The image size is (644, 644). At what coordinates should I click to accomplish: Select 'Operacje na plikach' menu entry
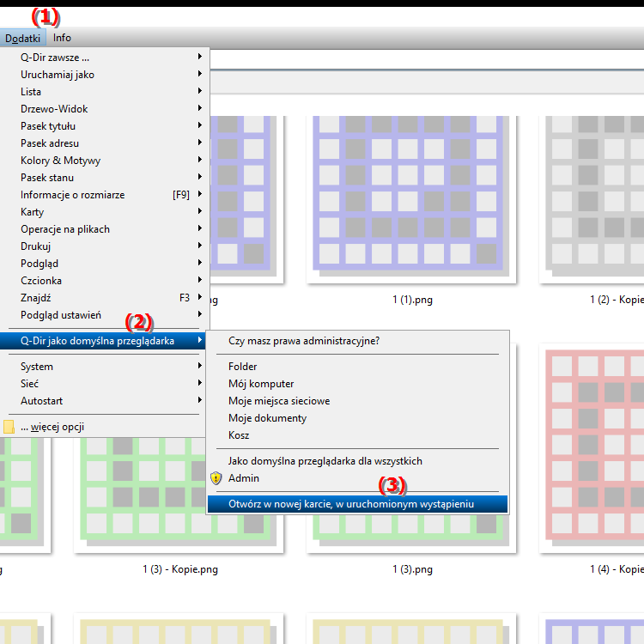(105, 229)
